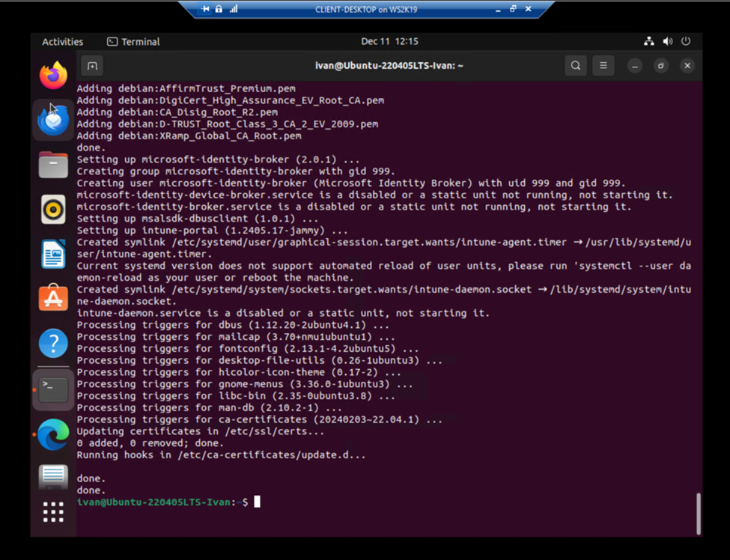
Task: Click Activities in the top bar
Action: click(63, 42)
